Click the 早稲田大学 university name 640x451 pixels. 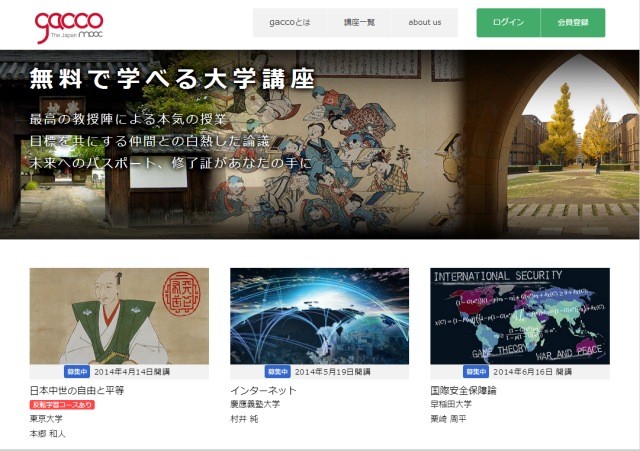(451, 404)
